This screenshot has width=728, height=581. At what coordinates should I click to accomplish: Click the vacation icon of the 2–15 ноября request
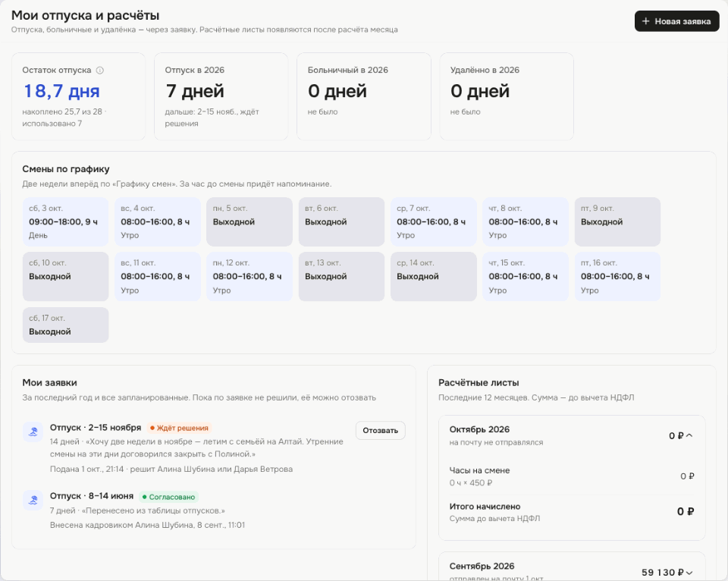tap(33, 432)
